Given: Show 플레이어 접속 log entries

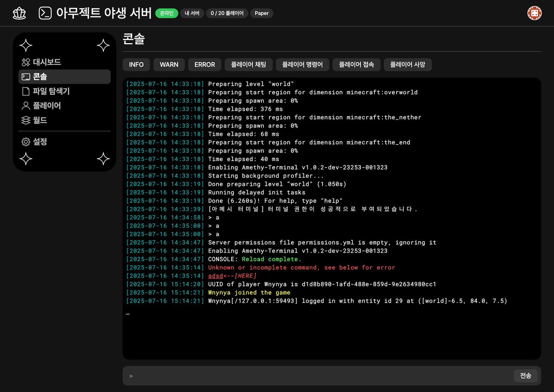Looking at the screenshot, I should pos(356,65).
